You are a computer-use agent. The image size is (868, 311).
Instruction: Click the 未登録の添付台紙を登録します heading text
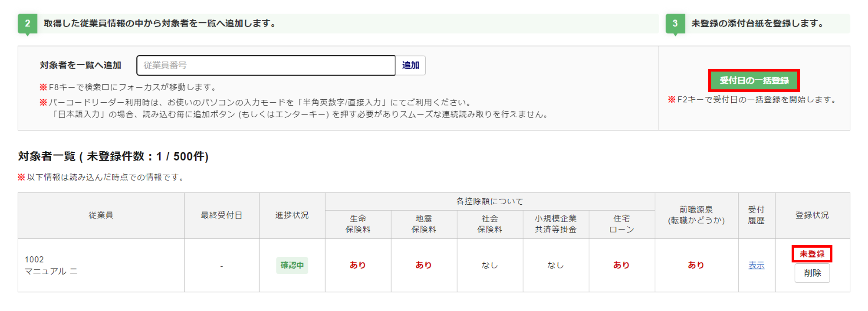coord(759,24)
